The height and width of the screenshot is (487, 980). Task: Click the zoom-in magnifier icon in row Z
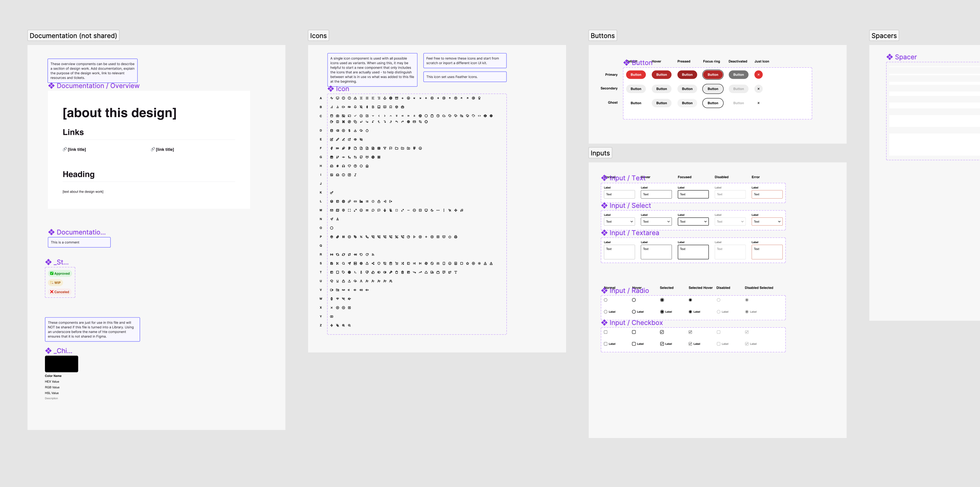(343, 326)
